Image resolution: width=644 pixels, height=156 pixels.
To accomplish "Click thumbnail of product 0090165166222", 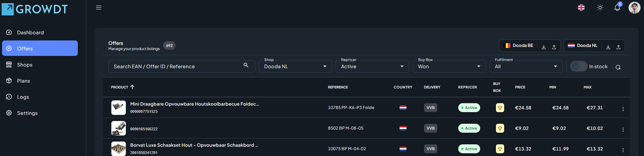I will [x=119, y=128].
